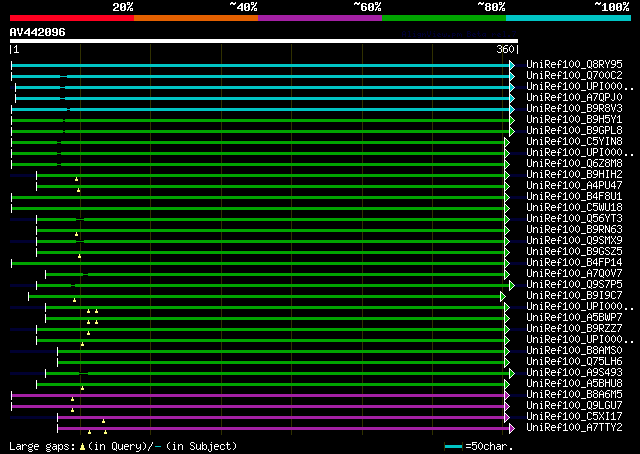Image resolution: width=640 pixels, height=454 pixels.
Task: Select the UniRef100_Q75LH6 label
Action: point(574,362)
